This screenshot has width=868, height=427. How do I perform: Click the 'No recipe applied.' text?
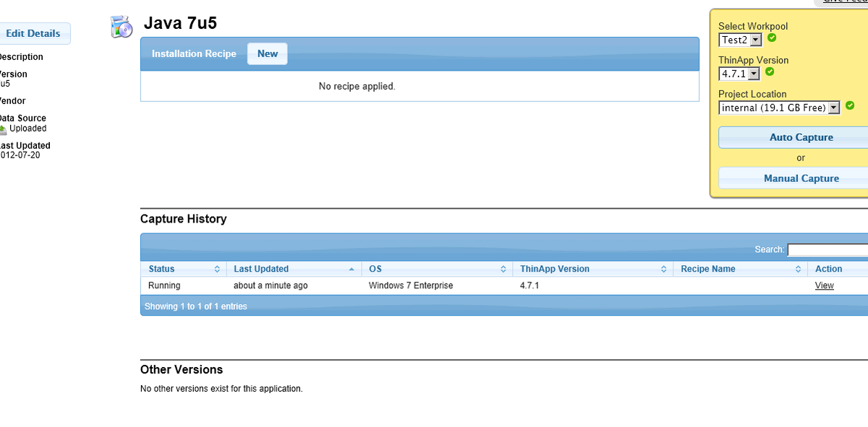click(357, 86)
